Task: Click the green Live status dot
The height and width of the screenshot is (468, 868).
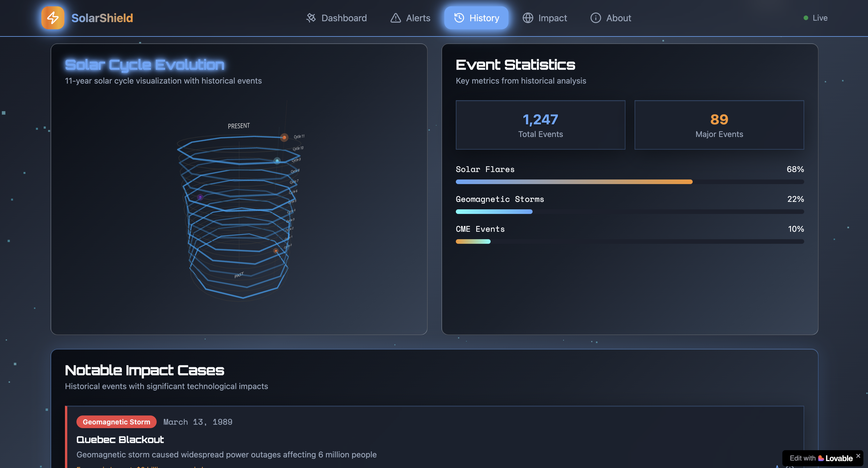Action: [x=806, y=18]
